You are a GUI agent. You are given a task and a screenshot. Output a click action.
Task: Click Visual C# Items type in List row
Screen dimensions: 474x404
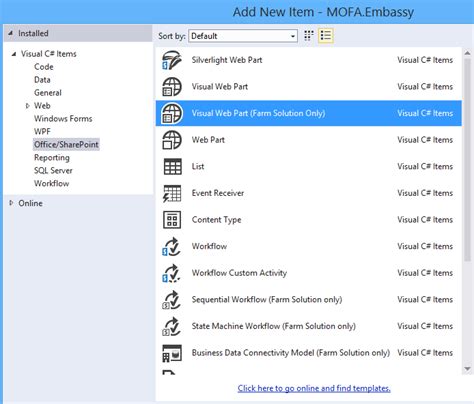pyautogui.click(x=425, y=167)
